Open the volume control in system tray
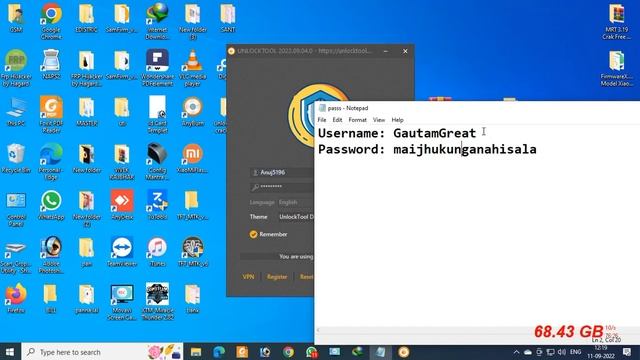640x360 pixels. (562, 352)
